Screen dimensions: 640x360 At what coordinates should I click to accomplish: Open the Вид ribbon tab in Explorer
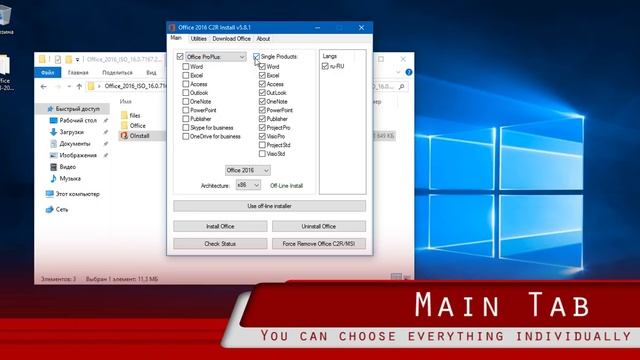[151, 72]
